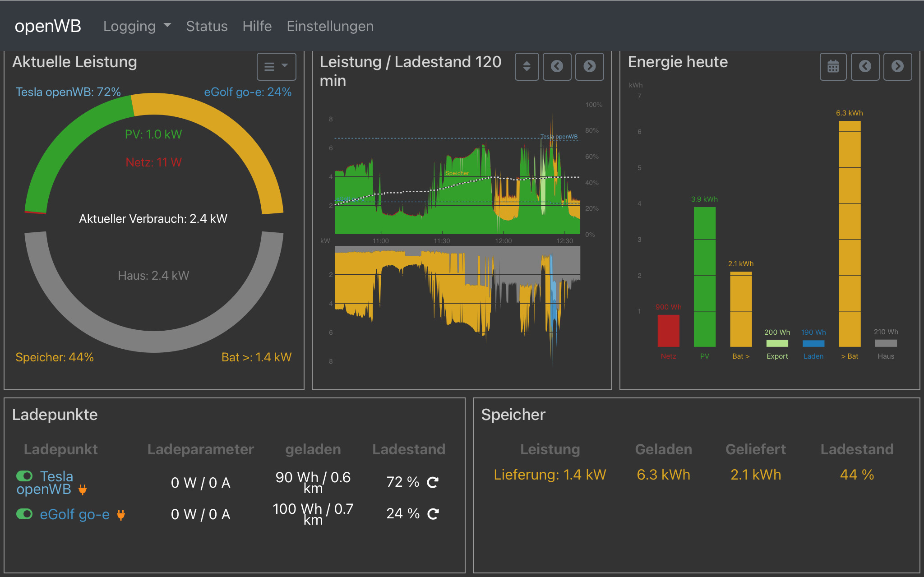Open Einstellungen in the navigation bar

click(x=330, y=26)
